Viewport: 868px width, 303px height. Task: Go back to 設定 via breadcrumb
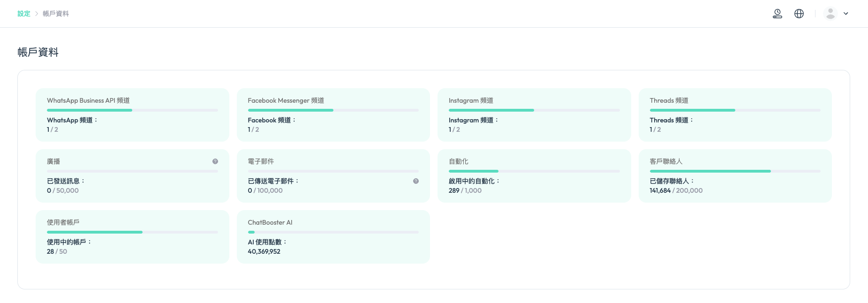pyautogui.click(x=24, y=14)
